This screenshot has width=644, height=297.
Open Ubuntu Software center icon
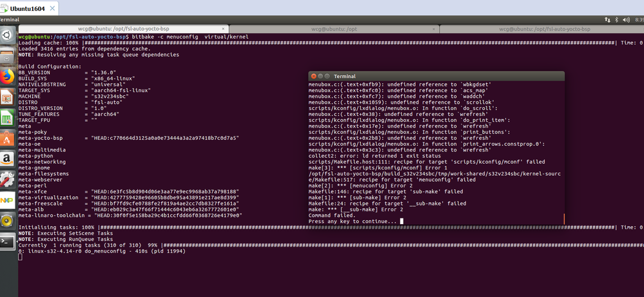click(7, 139)
